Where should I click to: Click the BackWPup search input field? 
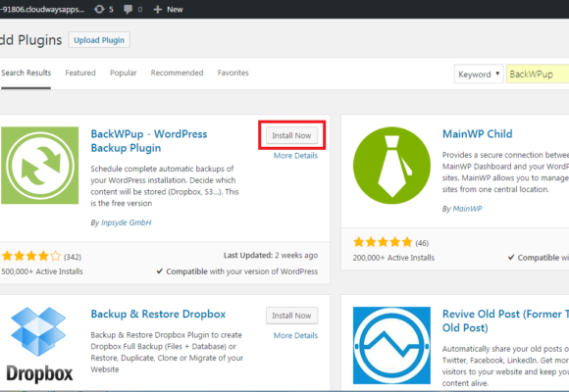(538, 73)
